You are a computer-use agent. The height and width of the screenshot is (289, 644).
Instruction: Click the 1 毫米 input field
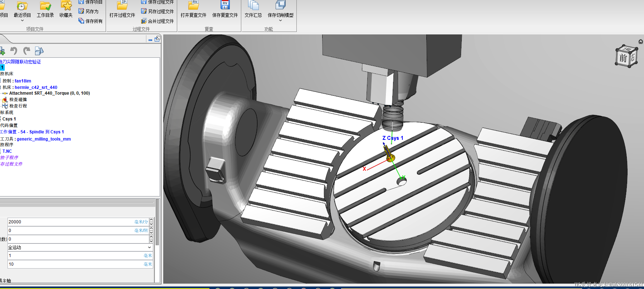click(x=81, y=256)
